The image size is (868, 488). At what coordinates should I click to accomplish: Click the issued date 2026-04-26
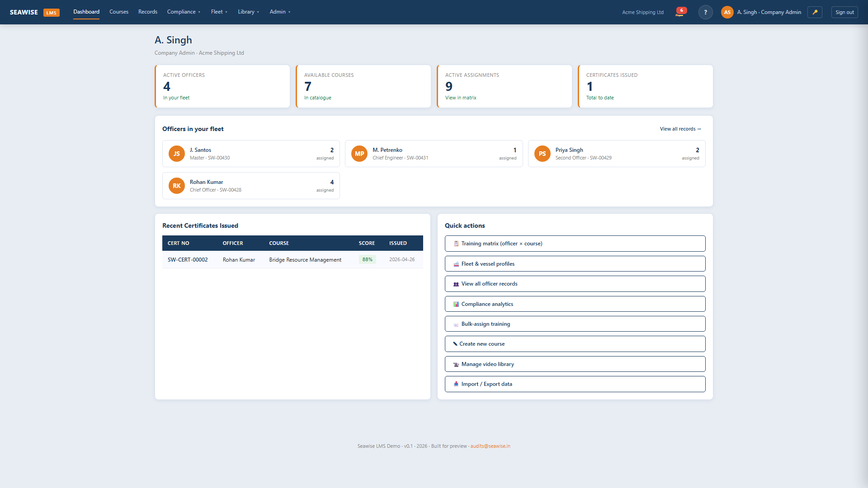pyautogui.click(x=402, y=259)
